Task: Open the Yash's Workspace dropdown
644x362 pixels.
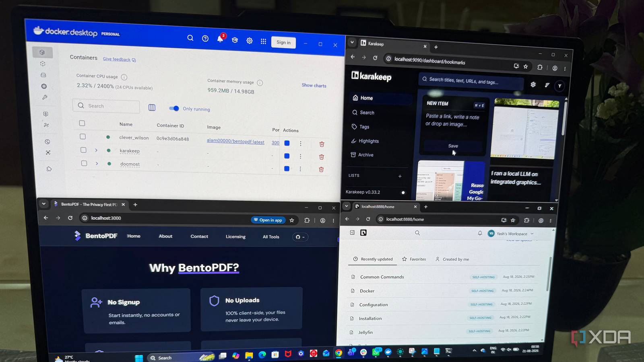Action: 511,234
